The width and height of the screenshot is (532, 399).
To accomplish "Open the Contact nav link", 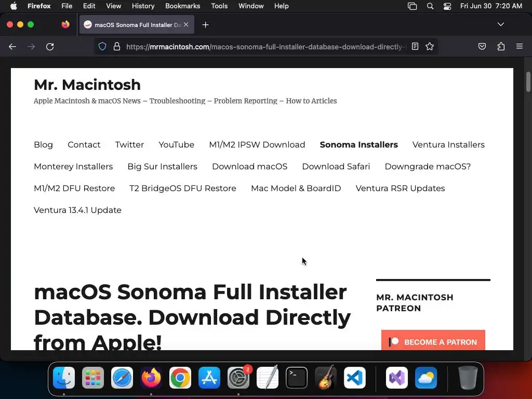I will 84,144.
